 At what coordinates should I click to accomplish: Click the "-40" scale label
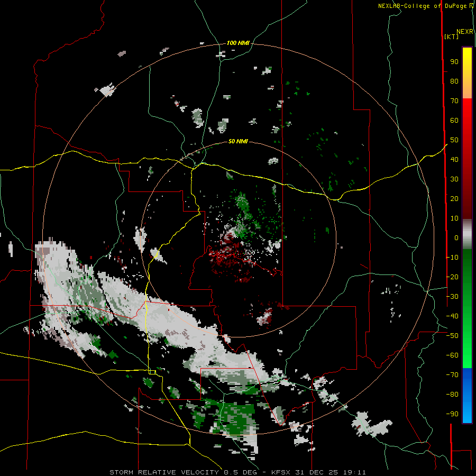click(452, 316)
